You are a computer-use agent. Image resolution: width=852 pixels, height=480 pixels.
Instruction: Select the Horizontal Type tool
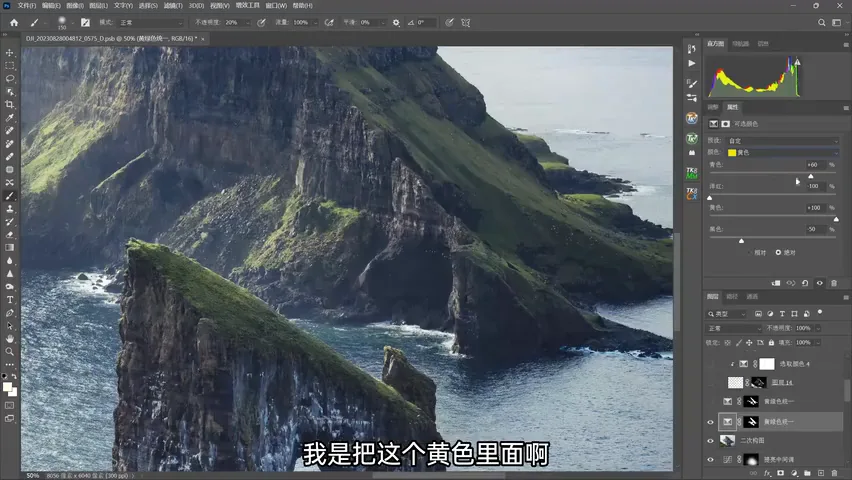(x=10, y=300)
